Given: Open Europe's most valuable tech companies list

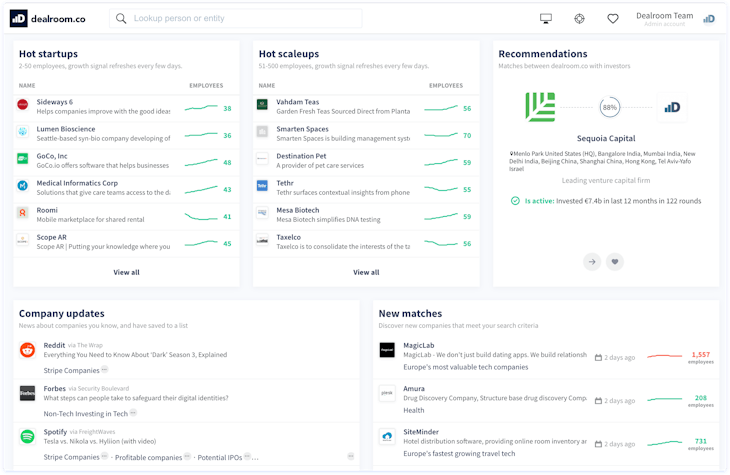Looking at the screenshot, I should (x=466, y=367).
